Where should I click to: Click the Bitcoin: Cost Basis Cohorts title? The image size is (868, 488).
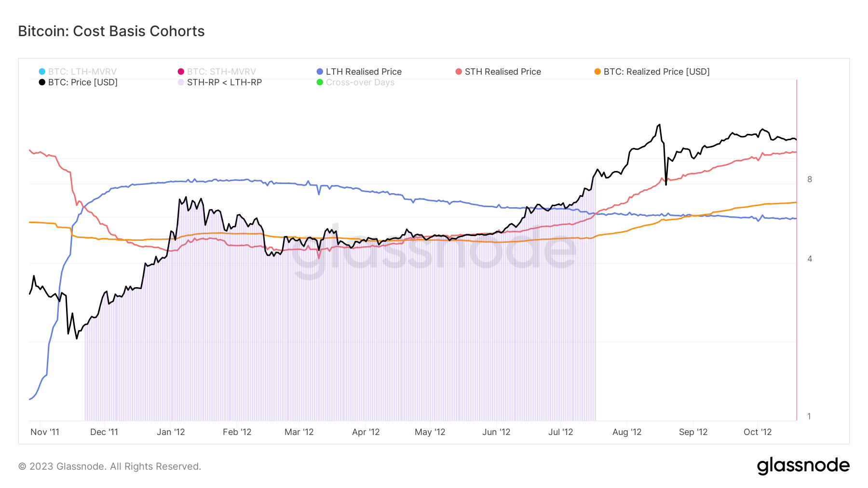tap(111, 31)
